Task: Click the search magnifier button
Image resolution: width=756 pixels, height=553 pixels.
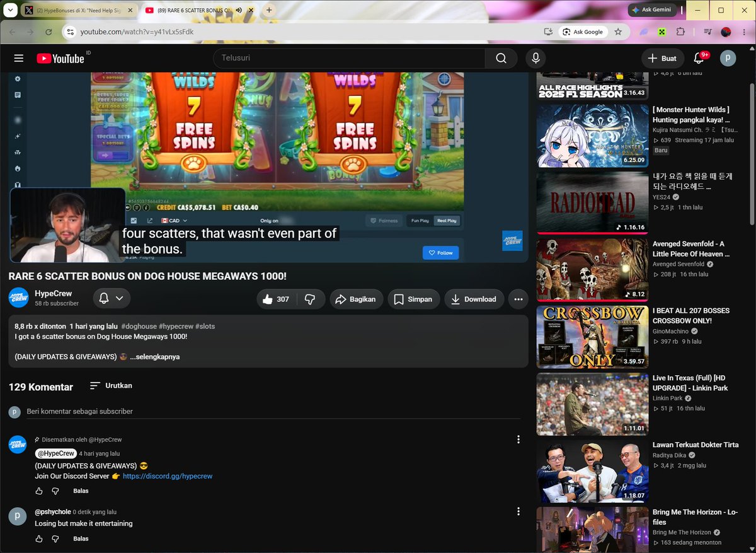Action: pyautogui.click(x=501, y=58)
